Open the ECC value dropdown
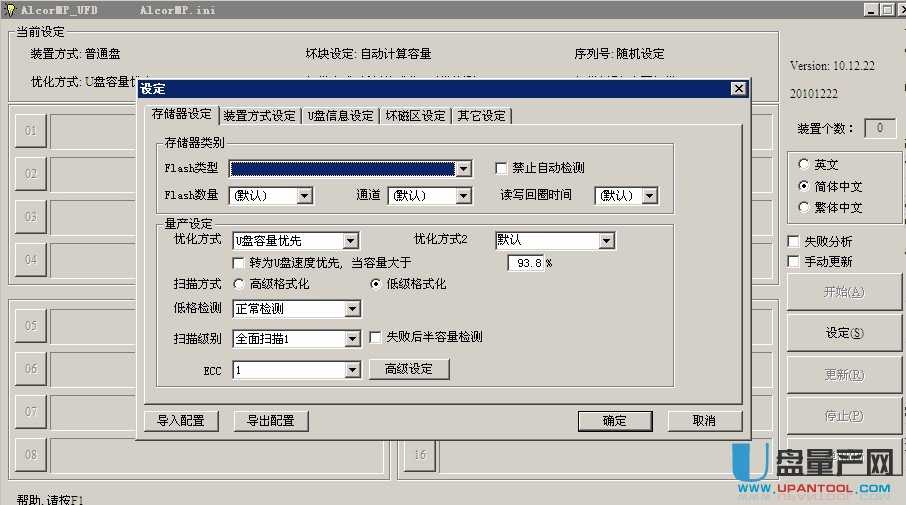Viewport: 906px width, 505px height. (x=351, y=371)
